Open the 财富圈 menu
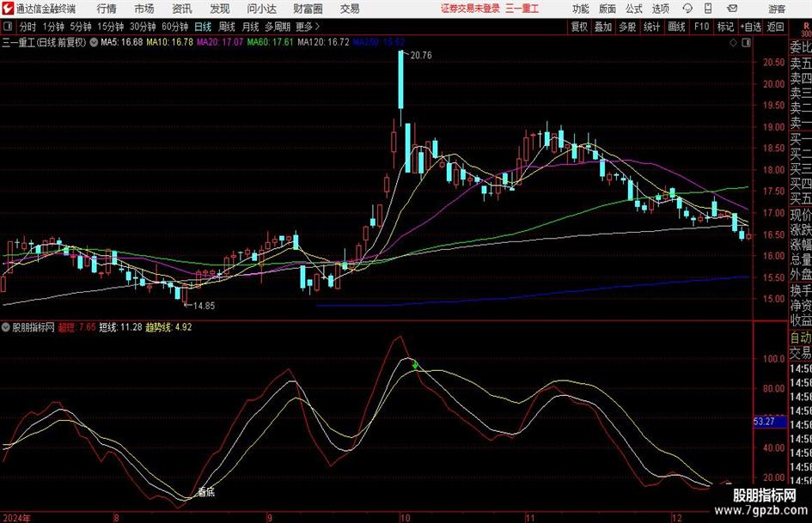The width and height of the screenshot is (812, 523). coord(308,9)
